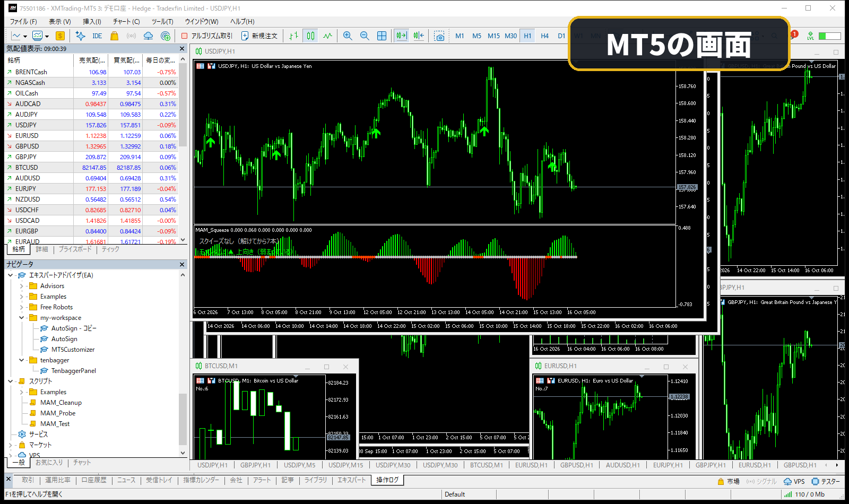Select the M30 timeframe
Viewport: 849px width, 504px height.
510,36
